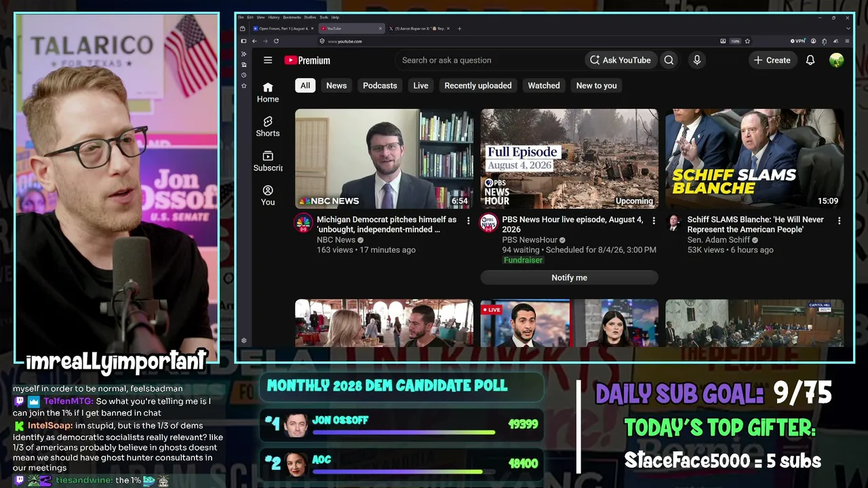Select the New to you filter chip
868x488 pixels.
597,85
